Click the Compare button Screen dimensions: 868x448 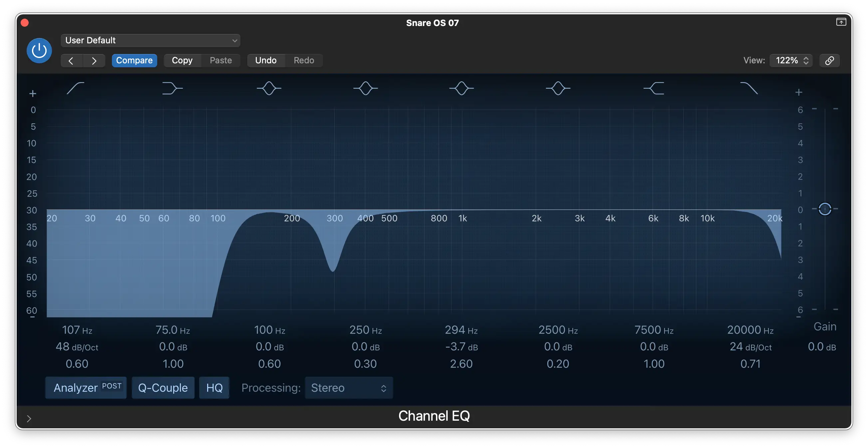(x=134, y=60)
